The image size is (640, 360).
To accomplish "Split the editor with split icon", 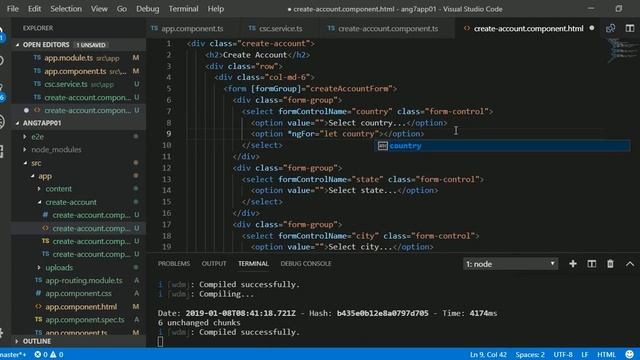I will (x=630, y=28).
